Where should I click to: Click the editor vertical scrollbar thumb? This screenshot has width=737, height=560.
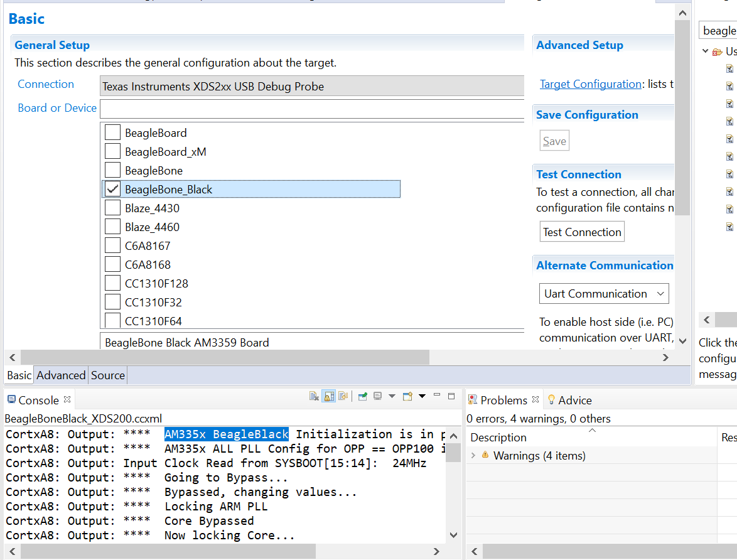coord(682,117)
